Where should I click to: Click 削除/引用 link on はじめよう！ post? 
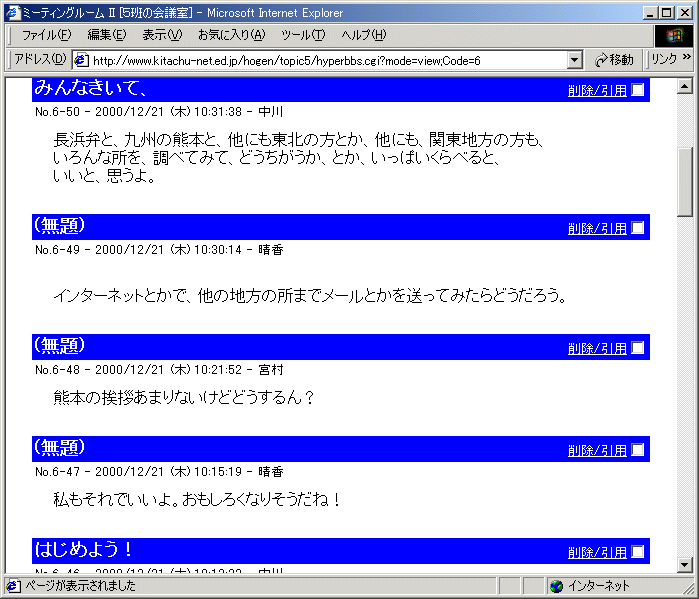coord(597,553)
